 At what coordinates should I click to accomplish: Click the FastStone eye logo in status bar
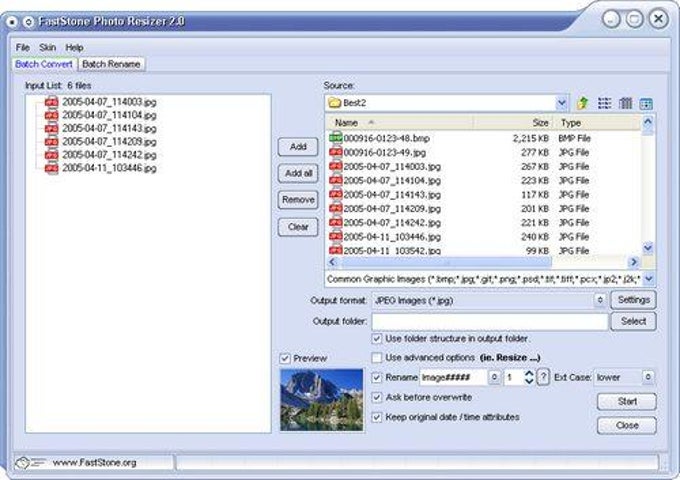point(26,463)
